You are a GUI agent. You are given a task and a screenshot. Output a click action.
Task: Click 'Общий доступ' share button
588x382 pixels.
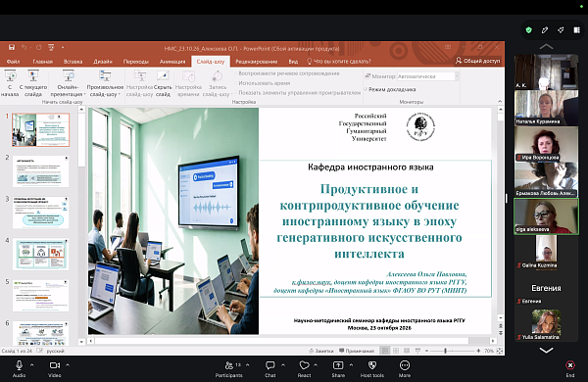tap(478, 61)
